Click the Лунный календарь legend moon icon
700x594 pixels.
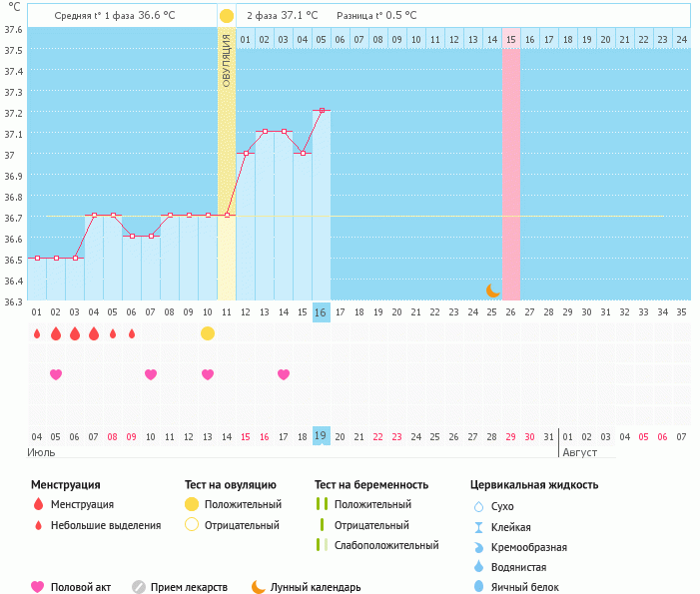point(259,587)
